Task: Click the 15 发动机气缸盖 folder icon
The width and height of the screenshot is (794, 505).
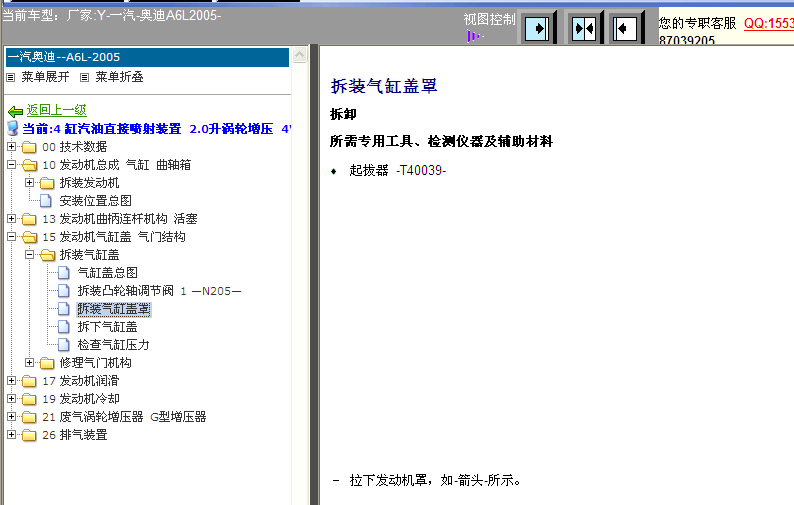Action: click(x=29, y=237)
